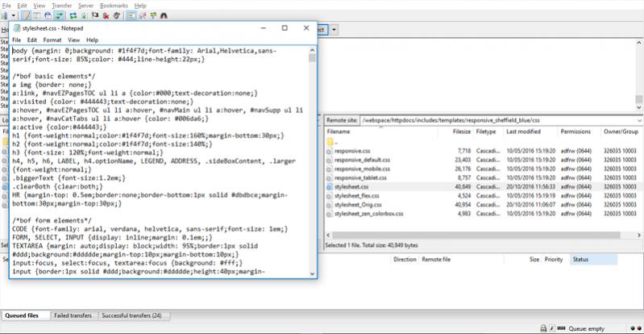Click the Status column header in queue

point(593,260)
